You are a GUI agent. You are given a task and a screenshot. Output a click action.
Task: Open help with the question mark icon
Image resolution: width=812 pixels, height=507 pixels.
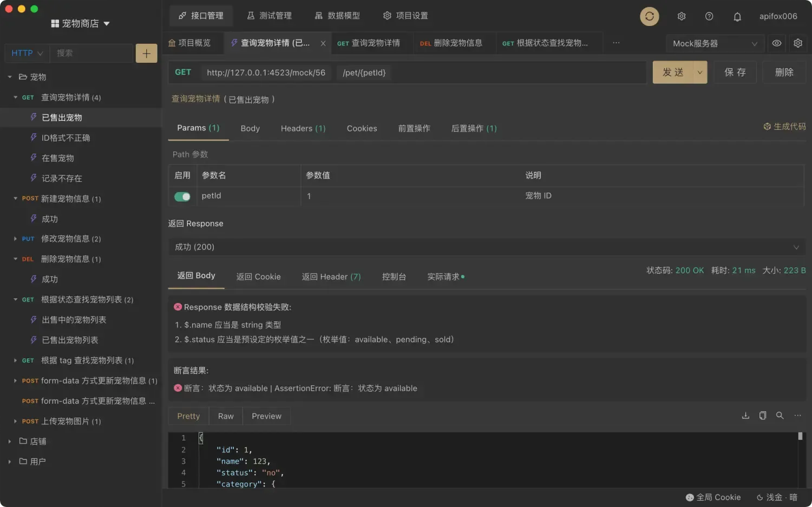coord(709,16)
